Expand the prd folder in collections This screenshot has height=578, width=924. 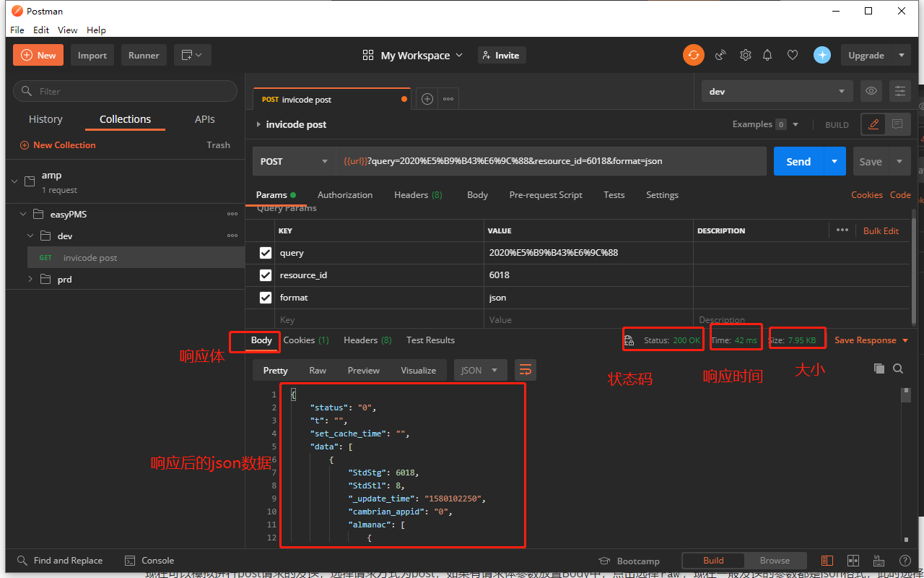pyautogui.click(x=30, y=279)
